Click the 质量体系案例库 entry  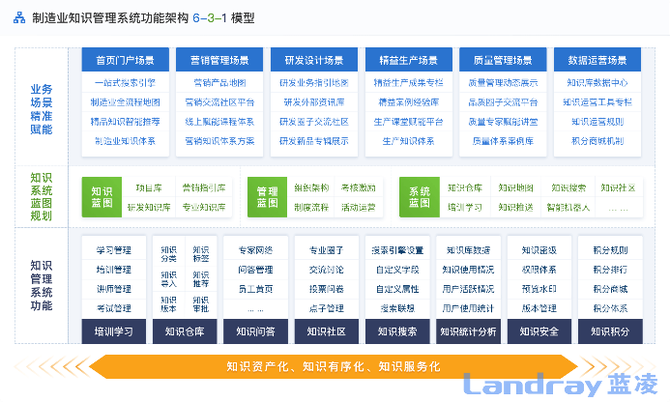(x=503, y=141)
